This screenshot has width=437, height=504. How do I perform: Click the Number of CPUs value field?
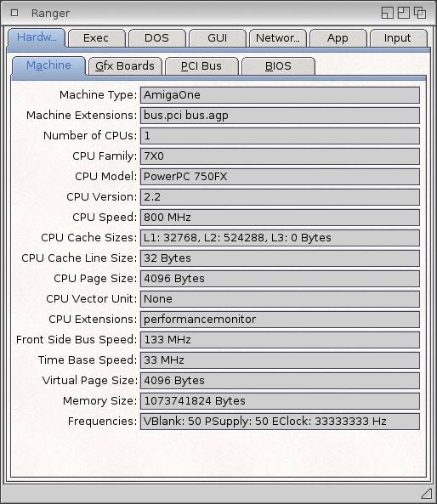click(280, 136)
